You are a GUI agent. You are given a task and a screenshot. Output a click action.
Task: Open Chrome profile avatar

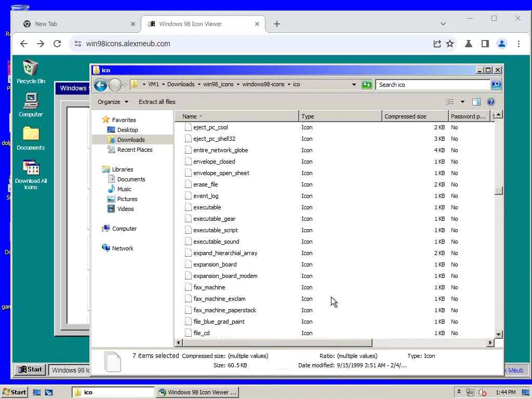(501, 44)
